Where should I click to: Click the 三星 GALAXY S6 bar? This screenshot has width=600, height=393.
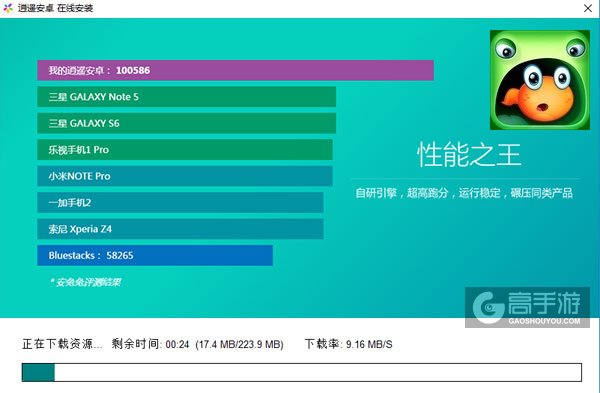point(186,123)
